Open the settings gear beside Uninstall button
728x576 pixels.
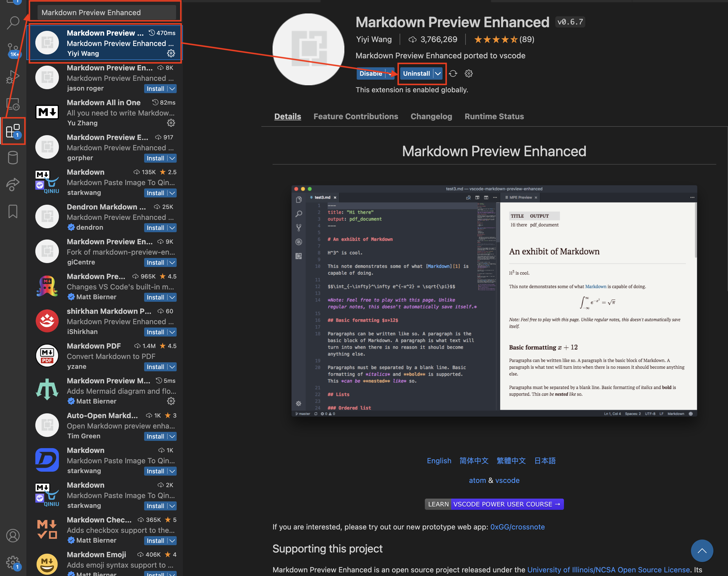[469, 73]
